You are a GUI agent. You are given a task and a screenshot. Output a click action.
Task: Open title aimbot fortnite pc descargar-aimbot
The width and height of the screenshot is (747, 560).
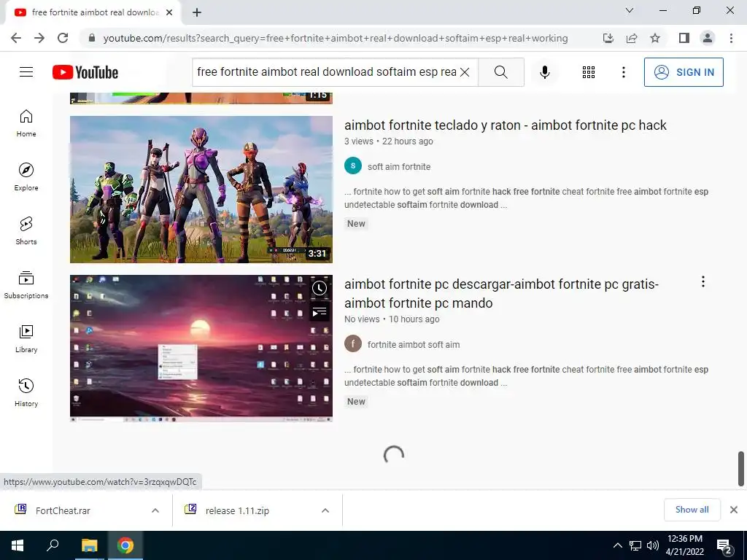(x=501, y=293)
